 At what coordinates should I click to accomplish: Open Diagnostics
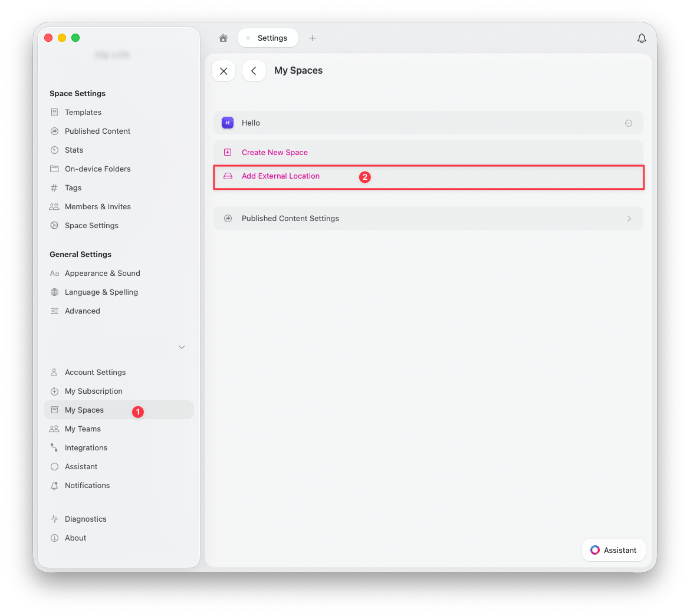86,519
